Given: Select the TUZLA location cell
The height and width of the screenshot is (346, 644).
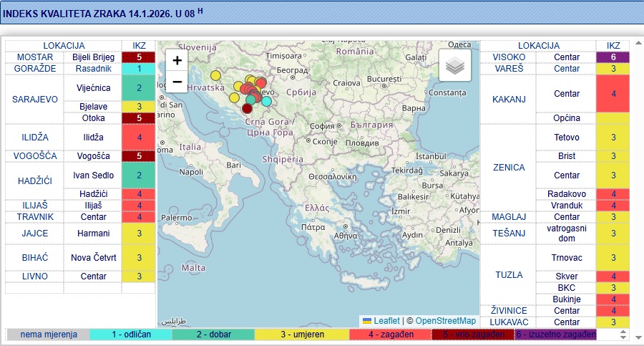Looking at the screenshot, I should pyautogui.click(x=509, y=274).
